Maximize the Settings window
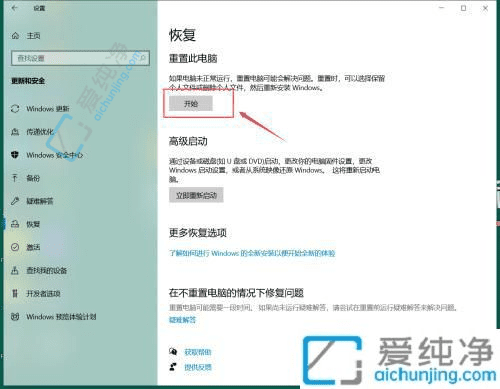 click(463, 8)
